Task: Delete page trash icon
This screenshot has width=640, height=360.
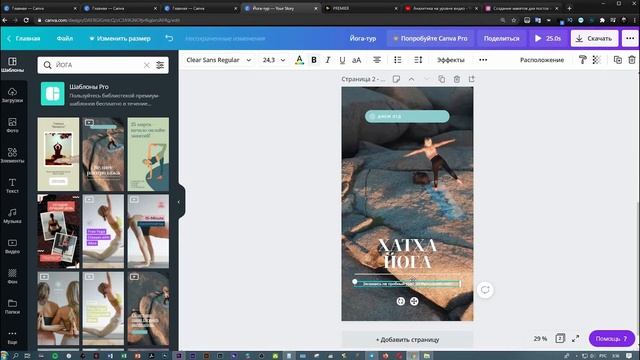Action: tap(457, 79)
